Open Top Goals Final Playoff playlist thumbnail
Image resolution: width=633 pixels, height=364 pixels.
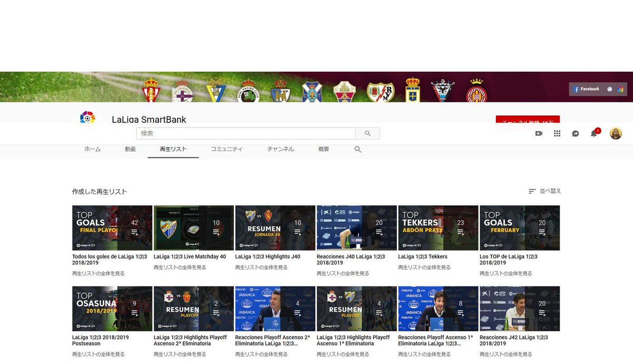[x=112, y=228]
